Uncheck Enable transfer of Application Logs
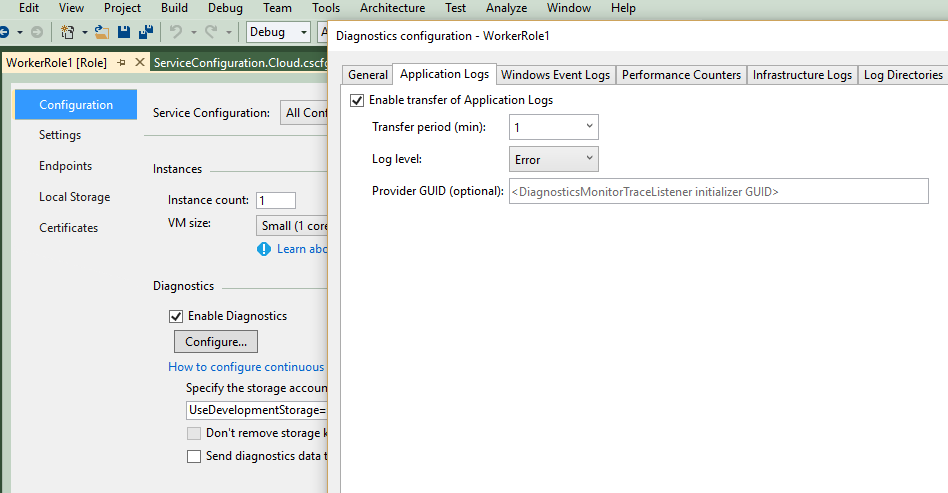The height and width of the screenshot is (493, 948). click(357, 100)
